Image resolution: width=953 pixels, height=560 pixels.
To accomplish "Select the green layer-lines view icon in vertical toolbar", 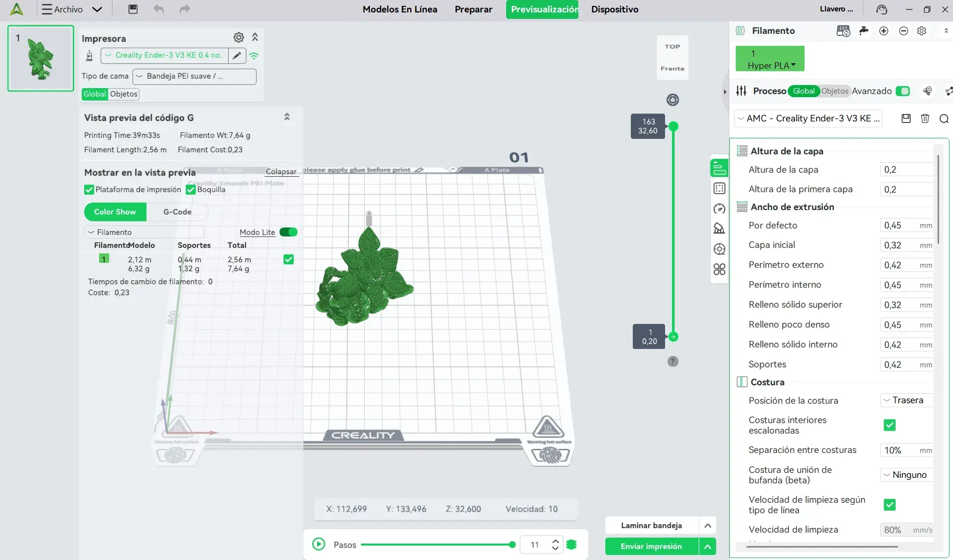I will point(719,168).
